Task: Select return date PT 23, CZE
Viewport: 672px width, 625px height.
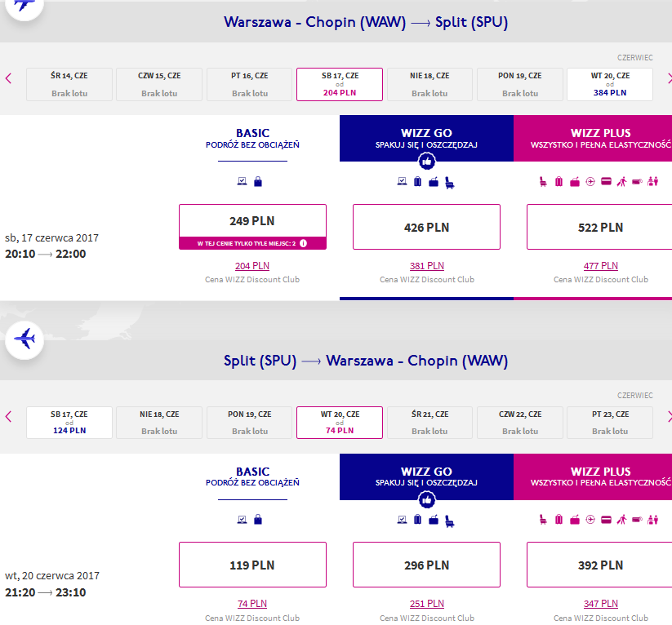Action: tap(610, 423)
